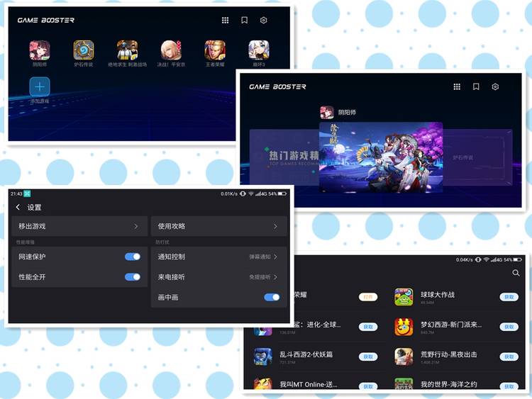
Task: Tap 免提接听 value text
Action: pyautogui.click(x=260, y=277)
